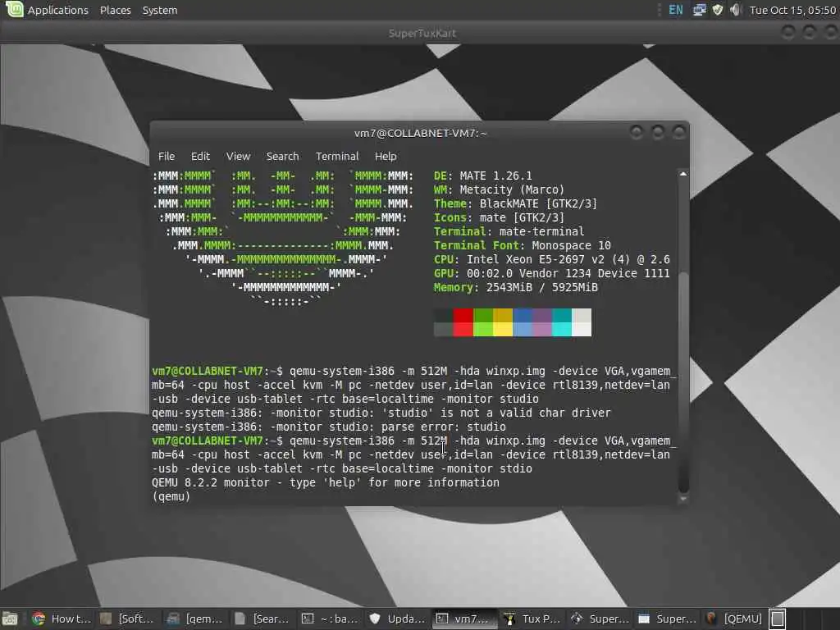The width and height of the screenshot is (840, 630).
Task: Open the System menu in top panel
Action: coord(160,10)
